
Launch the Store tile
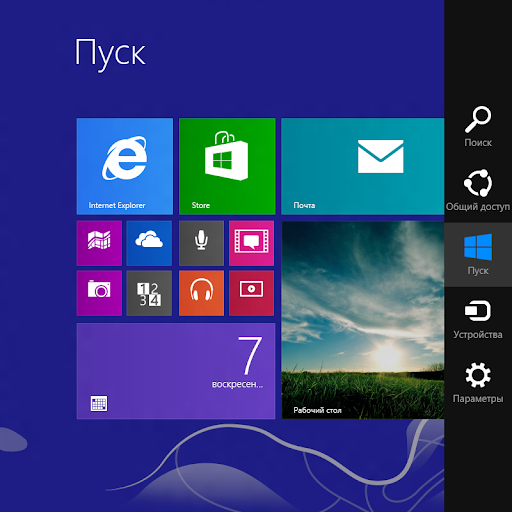tap(227, 166)
